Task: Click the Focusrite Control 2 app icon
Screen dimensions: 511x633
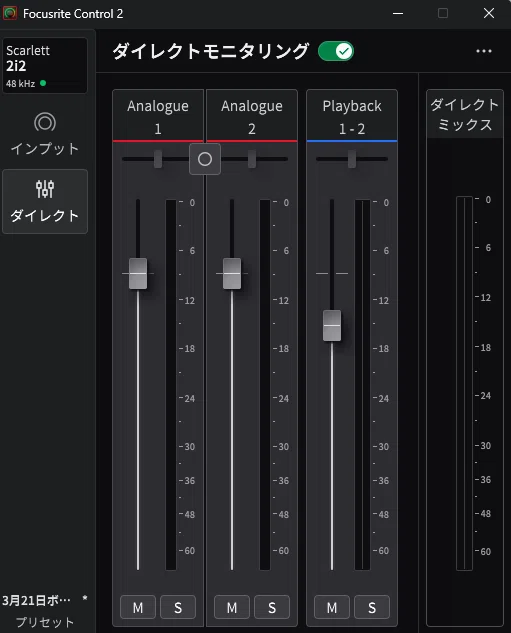Action: pos(10,13)
